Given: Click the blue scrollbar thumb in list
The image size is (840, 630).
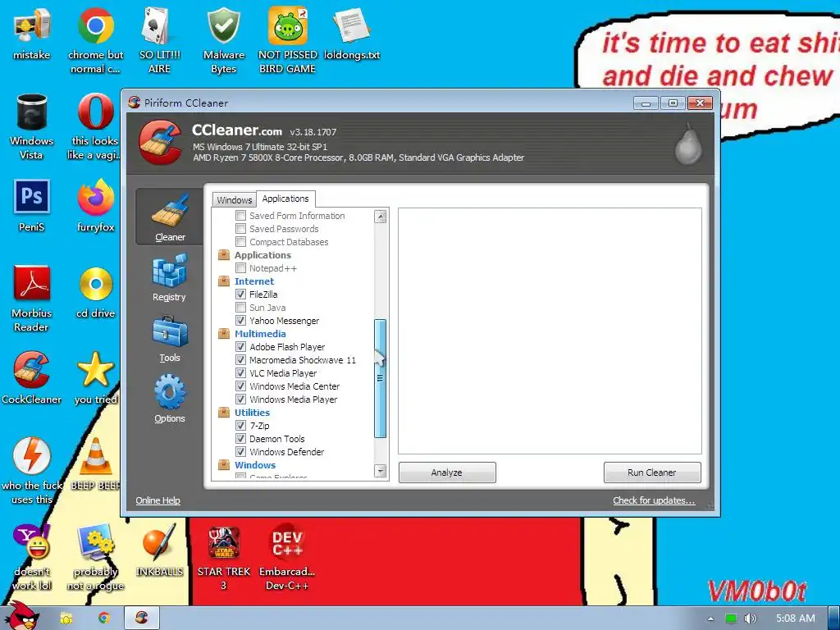Looking at the screenshot, I should click(x=381, y=378).
